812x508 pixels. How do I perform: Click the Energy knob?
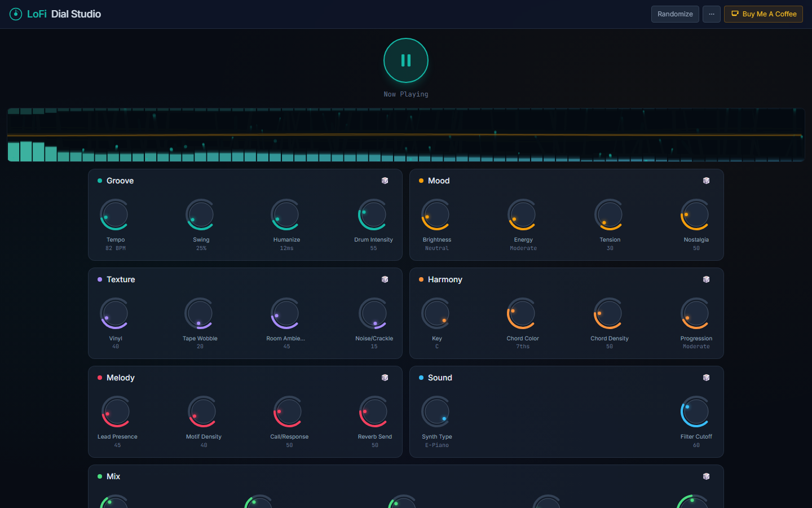coord(523,214)
